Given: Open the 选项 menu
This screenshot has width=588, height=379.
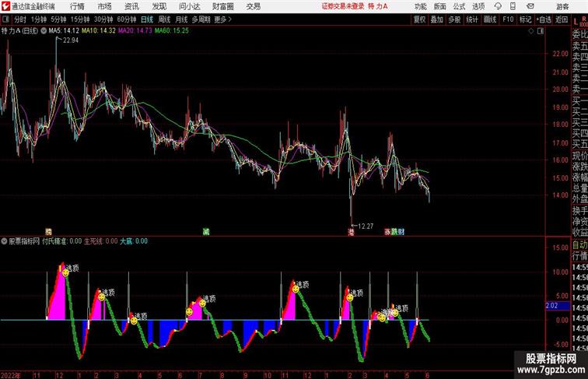Looking at the screenshot, I should [478, 6].
